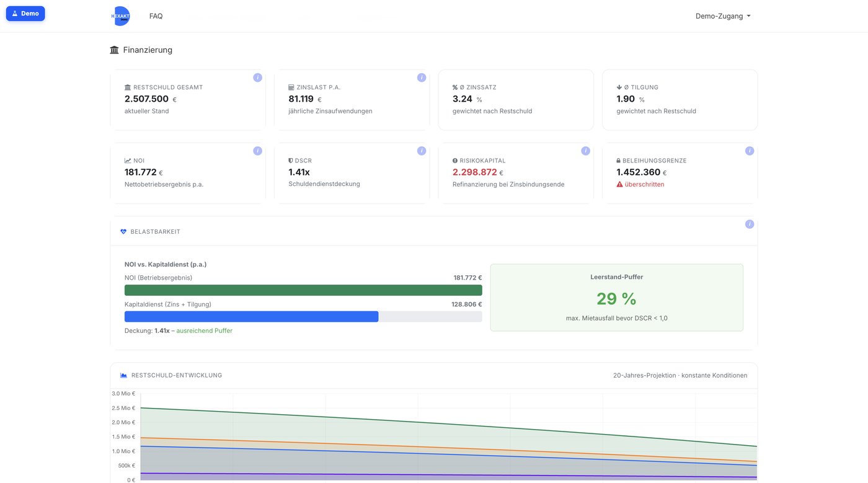The image size is (868, 483).
Task: Click the 1.452.360 Beleihungsgrenze value
Action: point(639,172)
